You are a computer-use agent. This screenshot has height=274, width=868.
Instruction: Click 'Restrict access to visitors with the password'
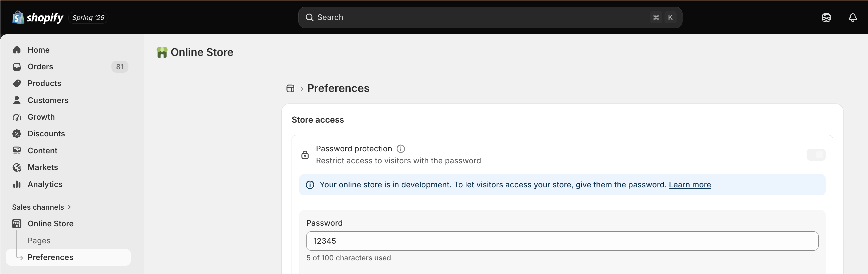398,161
